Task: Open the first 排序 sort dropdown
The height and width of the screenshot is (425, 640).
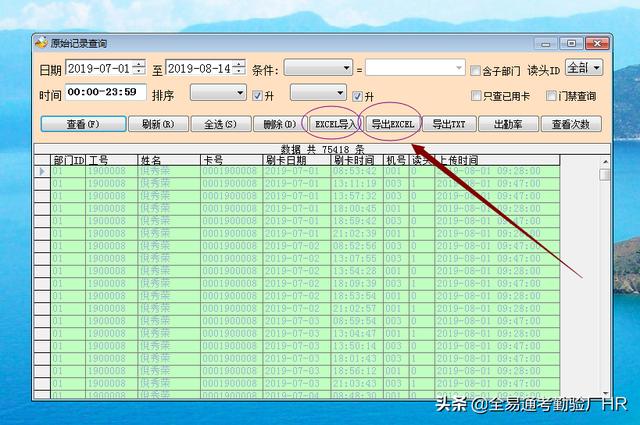Action: [218, 93]
